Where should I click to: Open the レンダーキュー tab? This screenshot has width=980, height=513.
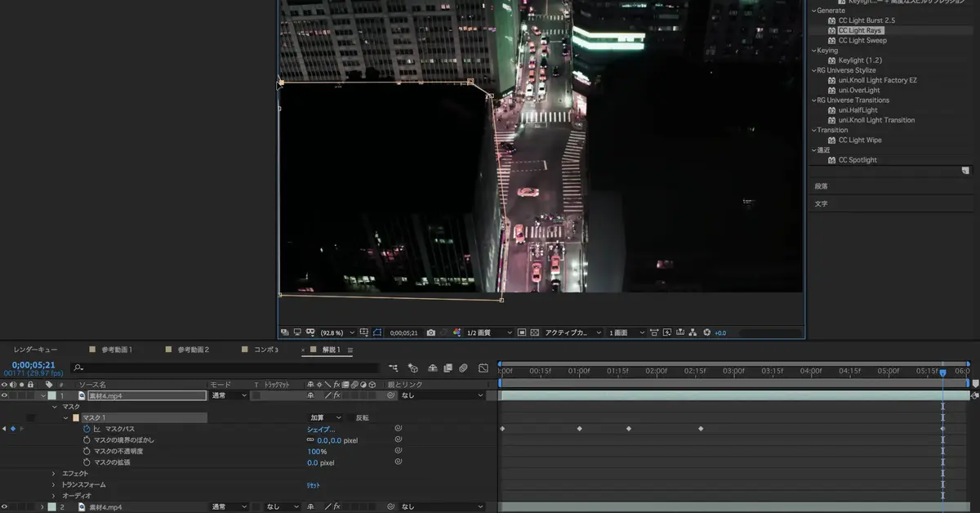coord(35,350)
